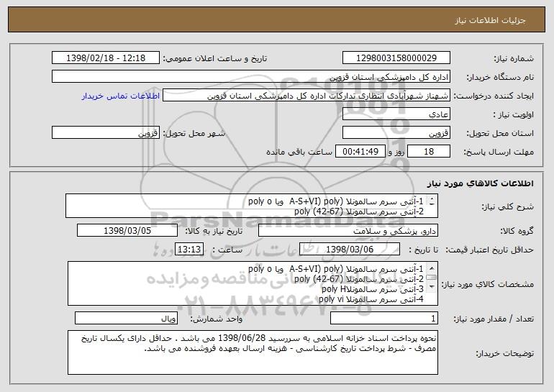Click the label توضیحات خریدار
Screen dimensions: 554x392
[504, 353]
